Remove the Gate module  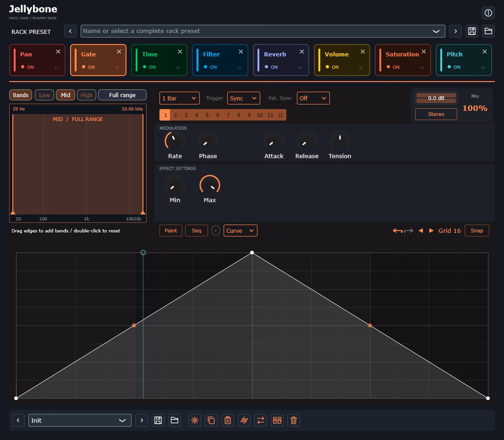119,51
